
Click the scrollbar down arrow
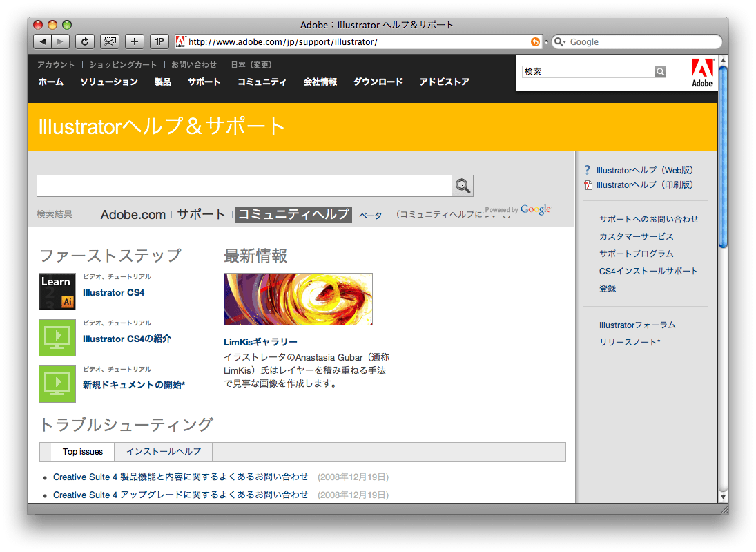[x=723, y=497]
